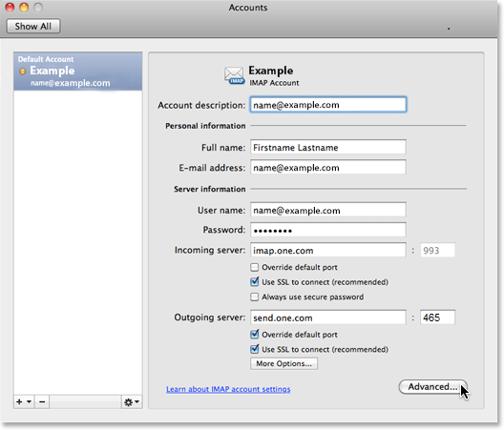Open the gear actions menu

(132, 401)
